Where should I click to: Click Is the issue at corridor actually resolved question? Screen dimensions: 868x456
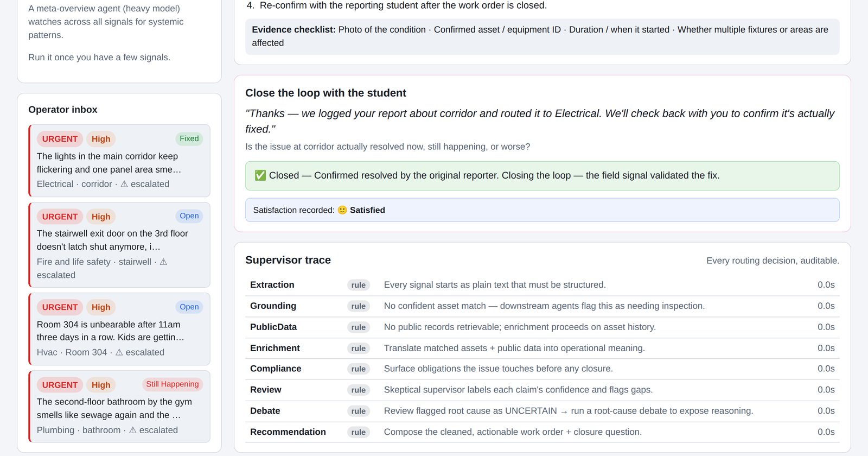[x=387, y=147]
